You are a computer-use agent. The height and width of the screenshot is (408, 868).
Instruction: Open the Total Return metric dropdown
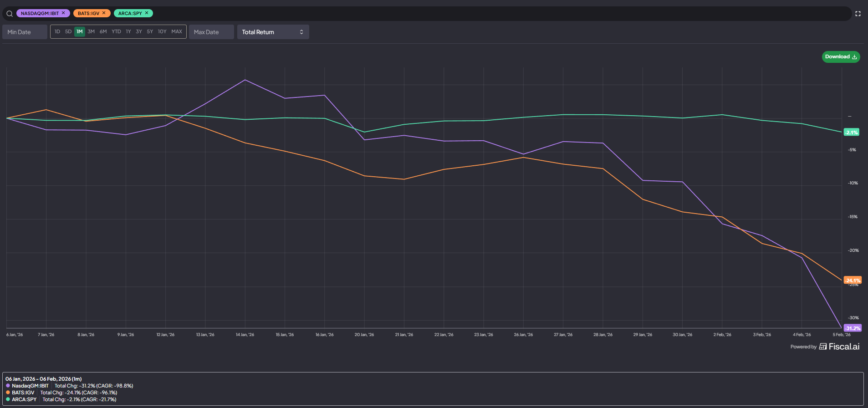coord(273,32)
